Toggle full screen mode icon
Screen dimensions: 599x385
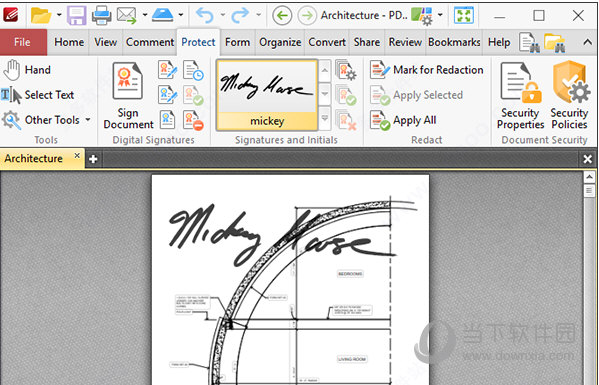tap(463, 16)
